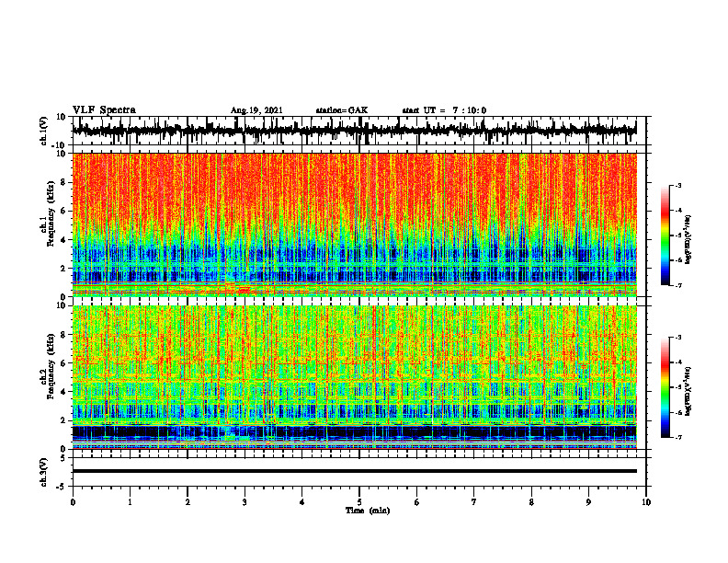Click time axis tick label '8'

(x=531, y=502)
